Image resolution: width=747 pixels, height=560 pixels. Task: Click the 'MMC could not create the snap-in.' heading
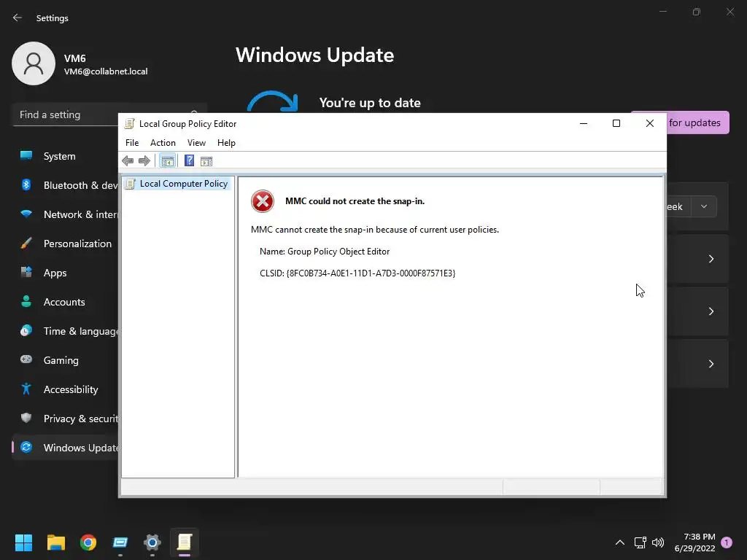tap(355, 201)
